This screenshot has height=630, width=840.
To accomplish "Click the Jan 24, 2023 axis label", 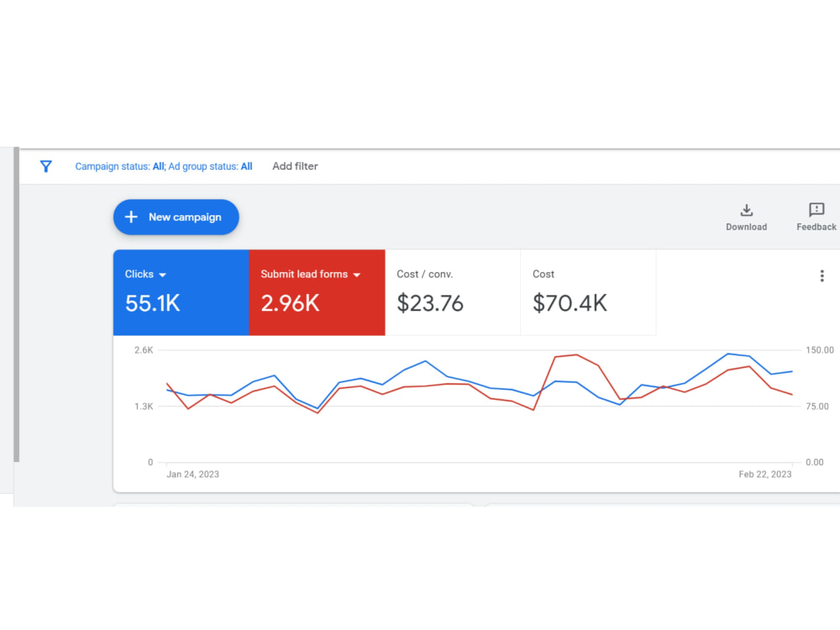I will coord(193,474).
